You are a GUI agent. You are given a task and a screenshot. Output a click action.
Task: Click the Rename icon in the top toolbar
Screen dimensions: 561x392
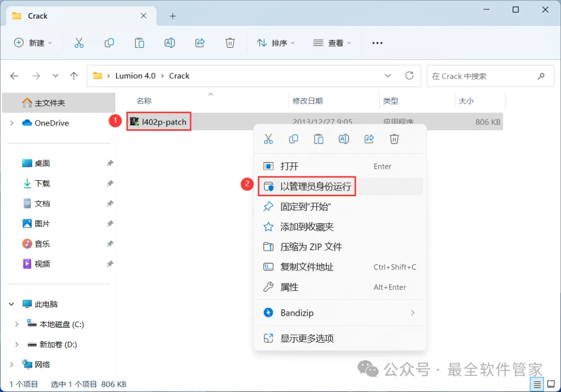(169, 43)
